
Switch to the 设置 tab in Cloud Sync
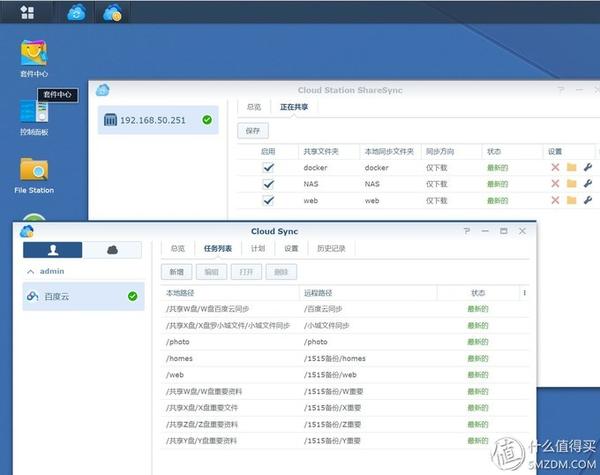click(291, 249)
